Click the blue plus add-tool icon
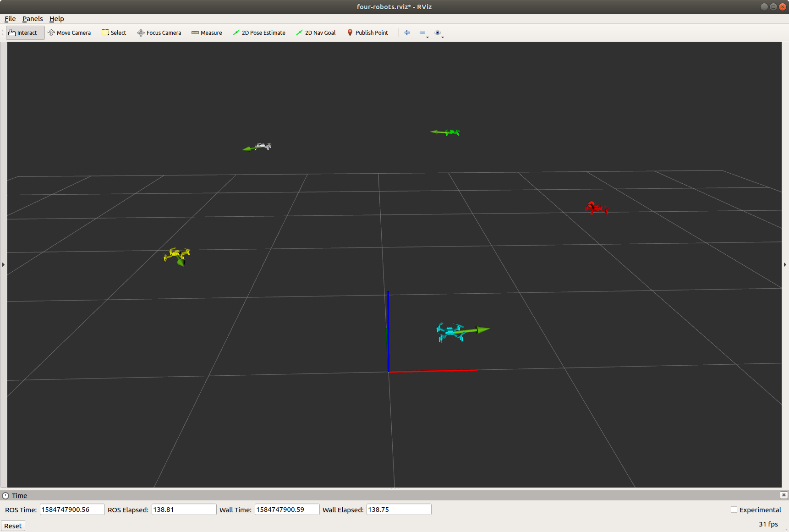This screenshot has height=532, width=789. coord(407,33)
